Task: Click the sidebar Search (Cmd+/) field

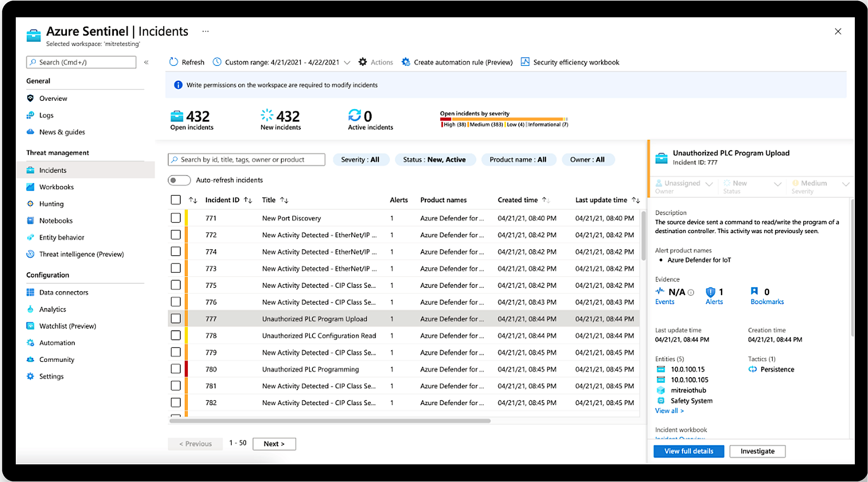Action: tap(81, 62)
